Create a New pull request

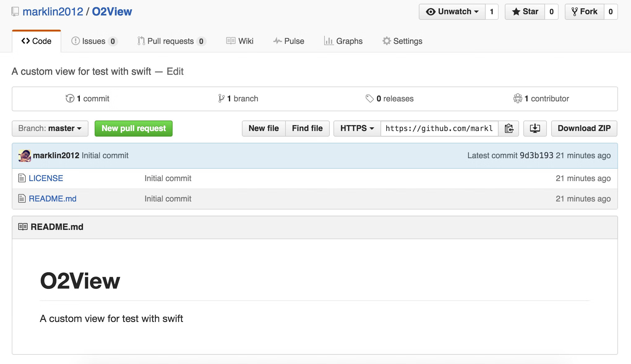[134, 129]
